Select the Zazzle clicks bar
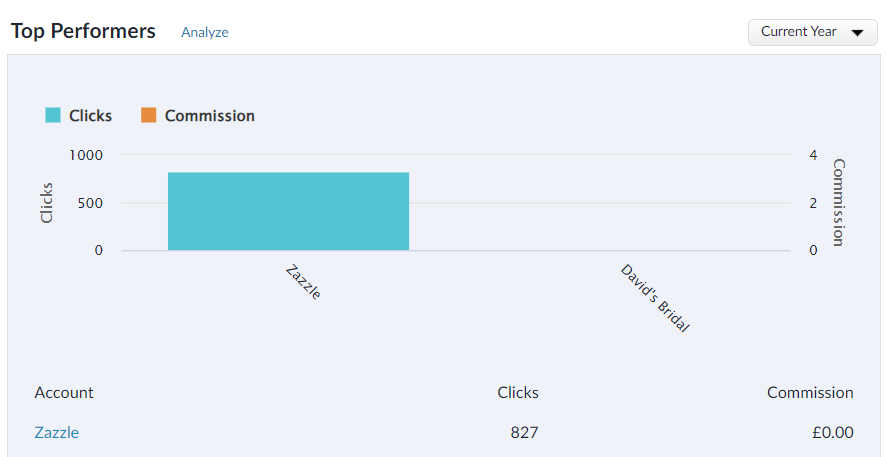The width and height of the screenshot is (886, 457). pos(288,211)
